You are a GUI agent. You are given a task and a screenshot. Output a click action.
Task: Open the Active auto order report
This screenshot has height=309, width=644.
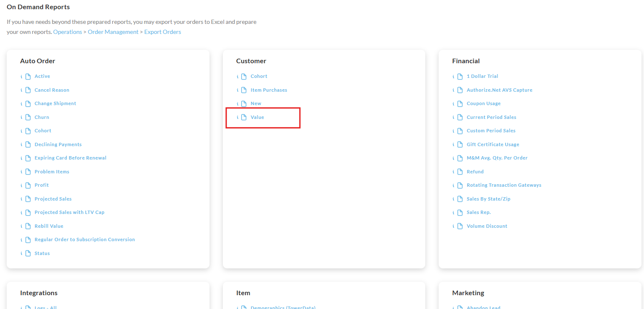pos(42,76)
